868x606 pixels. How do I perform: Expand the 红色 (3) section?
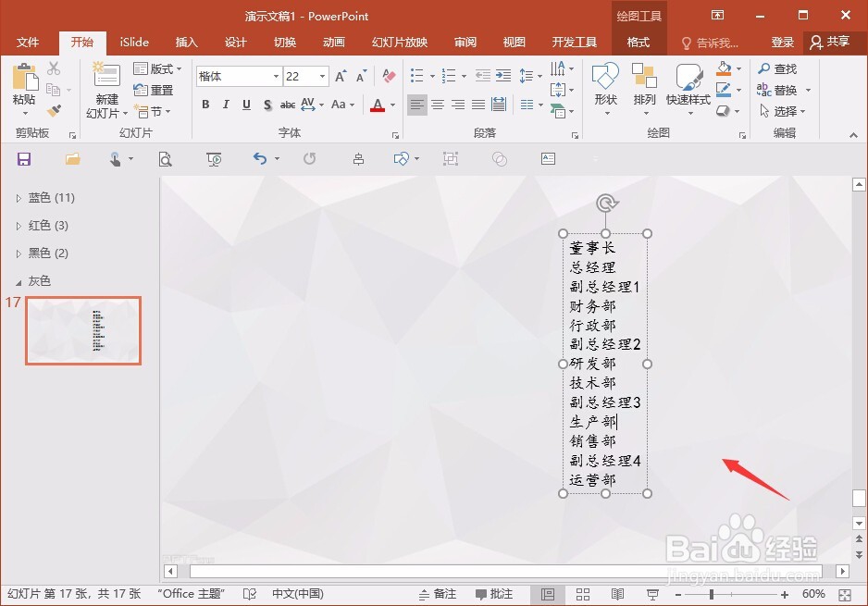click(19, 226)
